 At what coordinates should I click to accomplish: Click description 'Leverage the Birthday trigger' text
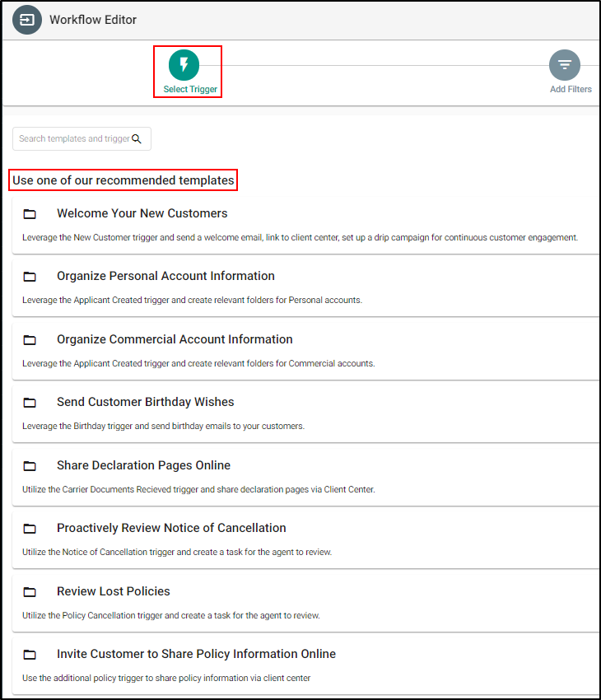click(163, 426)
